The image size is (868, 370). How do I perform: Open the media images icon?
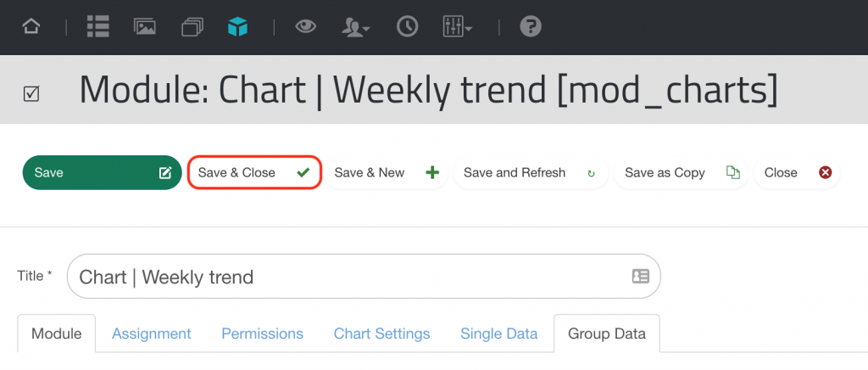pyautogui.click(x=144, y=26)
